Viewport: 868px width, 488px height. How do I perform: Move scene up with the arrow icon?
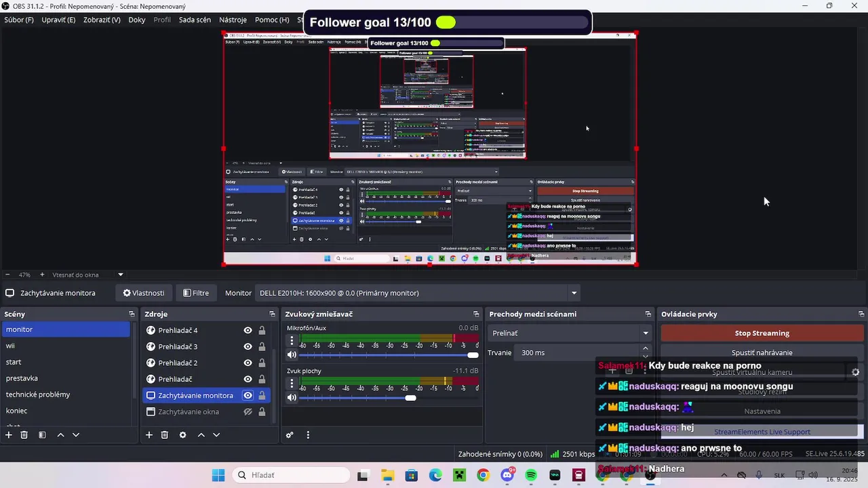click(x=60, y=434)
